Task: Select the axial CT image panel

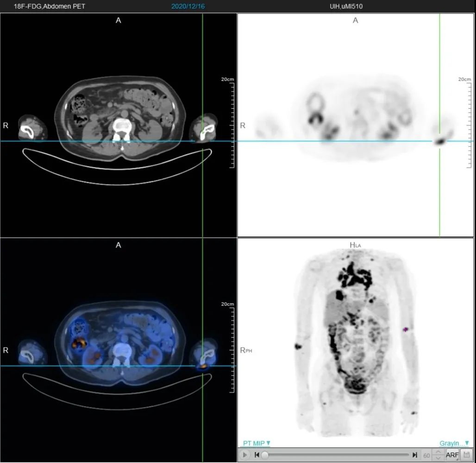Action: (119, 125)
